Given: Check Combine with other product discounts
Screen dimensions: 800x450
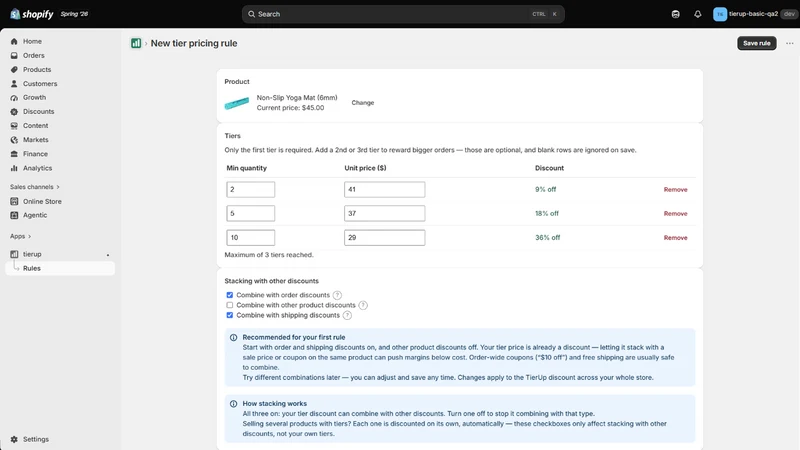Looking at the screenshot, I should click(x=230, y=305).
